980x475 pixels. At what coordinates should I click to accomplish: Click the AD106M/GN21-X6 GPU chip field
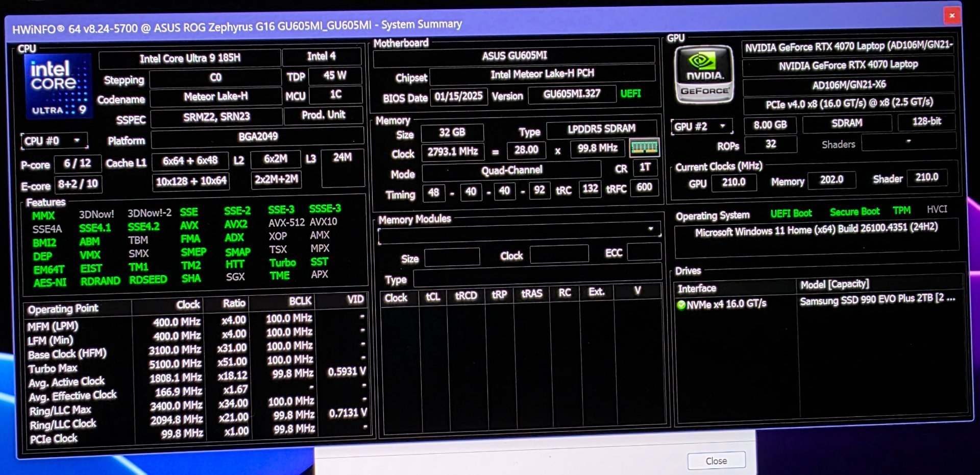click(848, 85)
